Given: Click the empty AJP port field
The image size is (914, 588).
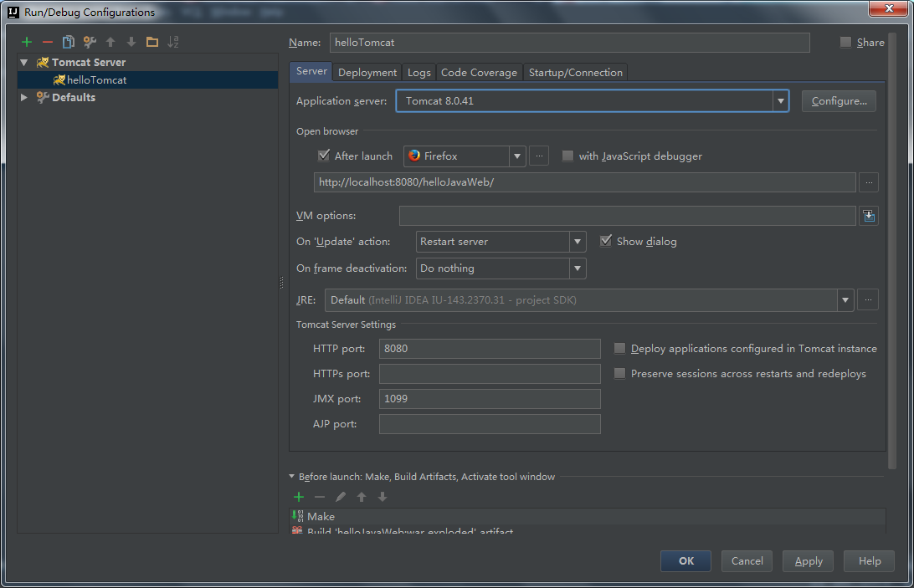Looking at the screenshot, I should 490,424.
